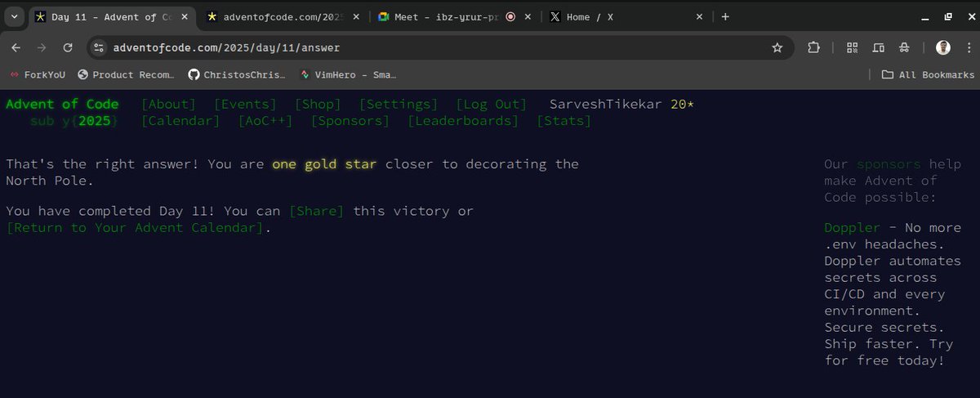Close the adventofcode.com/2025 tab
980x398 pixels.
click(356, 16)
